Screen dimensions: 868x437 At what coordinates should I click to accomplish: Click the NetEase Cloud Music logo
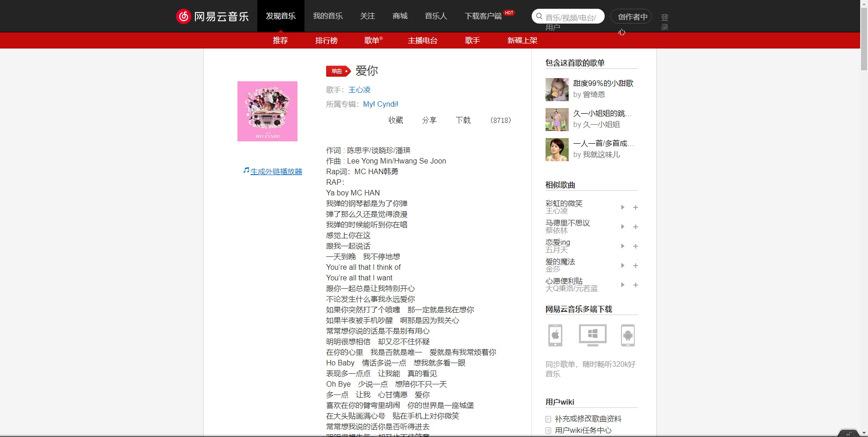pos(212,16)
